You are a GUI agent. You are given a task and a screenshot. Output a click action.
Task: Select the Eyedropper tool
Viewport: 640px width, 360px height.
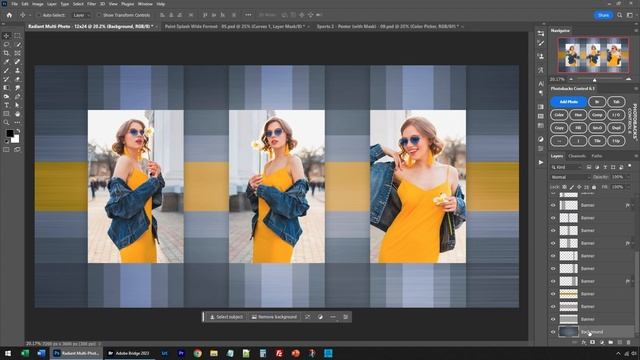(7, 62)
